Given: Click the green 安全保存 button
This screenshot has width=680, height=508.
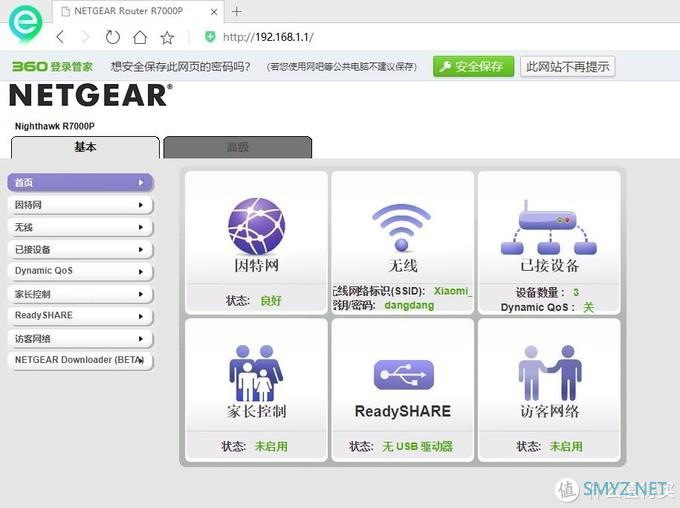Looking at the screenshot, I should tap(474, 66).
